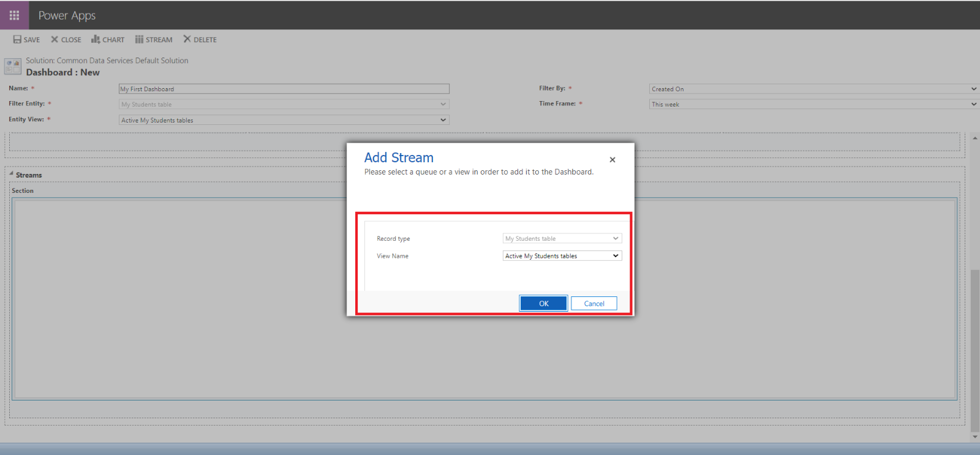Open the Filter By dropdown
The width and height of the screenshot is (980, 455).
pyautogui.click(x=813, y=89)
